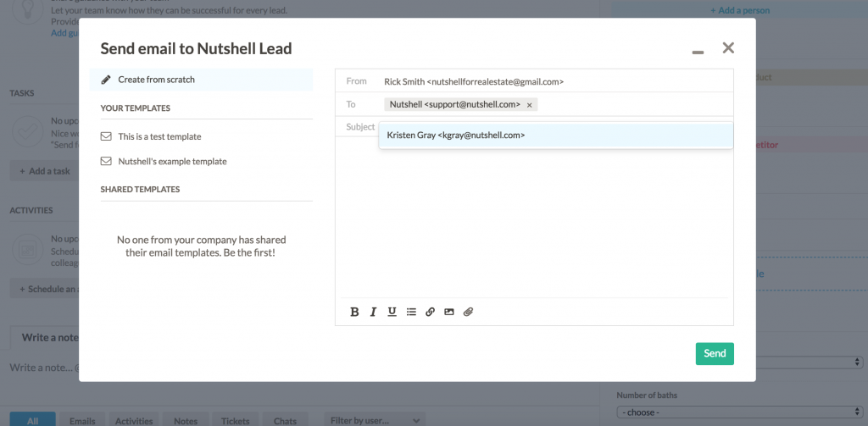Open This is a test template
The height and width of the screenshot is (426, 868).
(x=159, y=136)
